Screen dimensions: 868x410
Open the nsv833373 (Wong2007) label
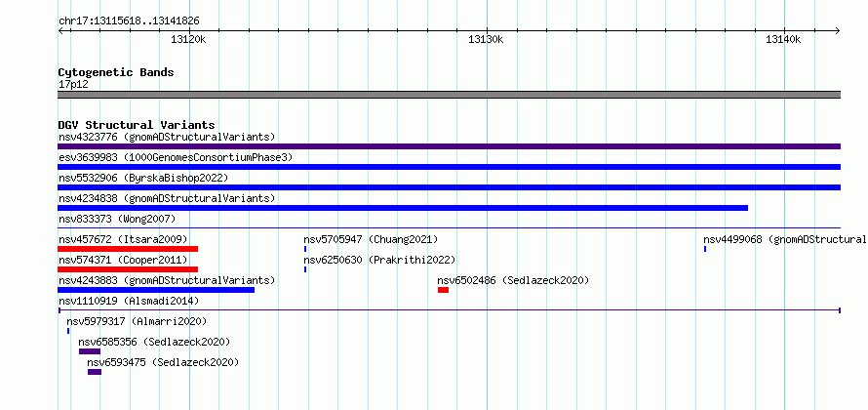click(117, 219)
